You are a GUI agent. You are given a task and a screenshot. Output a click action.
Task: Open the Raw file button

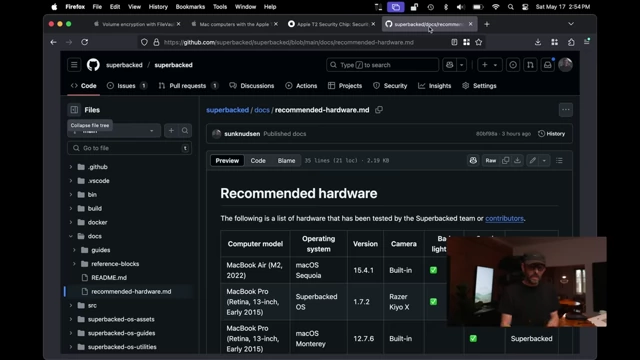click(491, 160)
